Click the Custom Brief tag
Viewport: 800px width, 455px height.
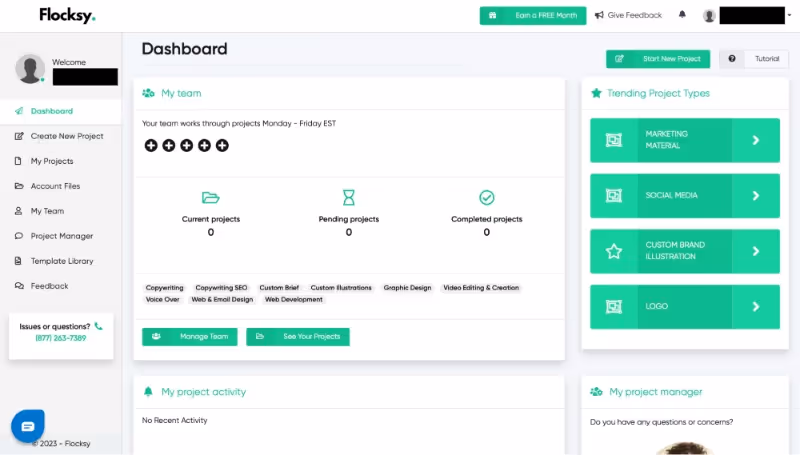click(x=279, y=288)
